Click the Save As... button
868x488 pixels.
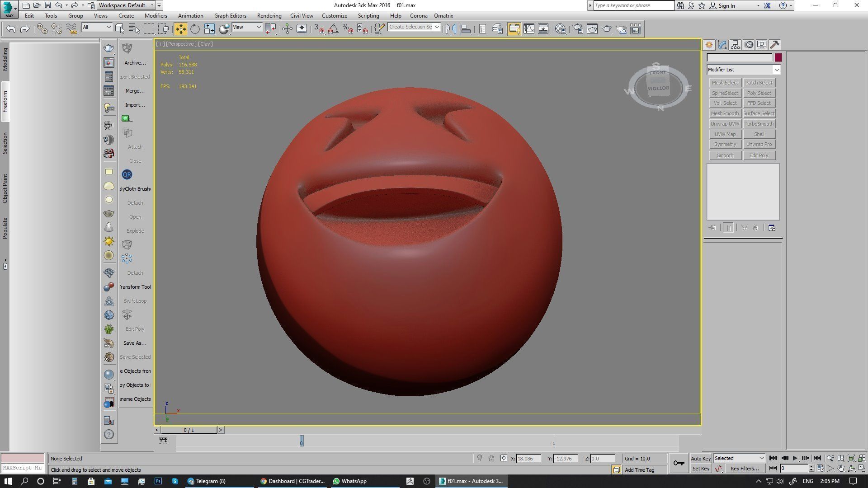coord(135,343)
